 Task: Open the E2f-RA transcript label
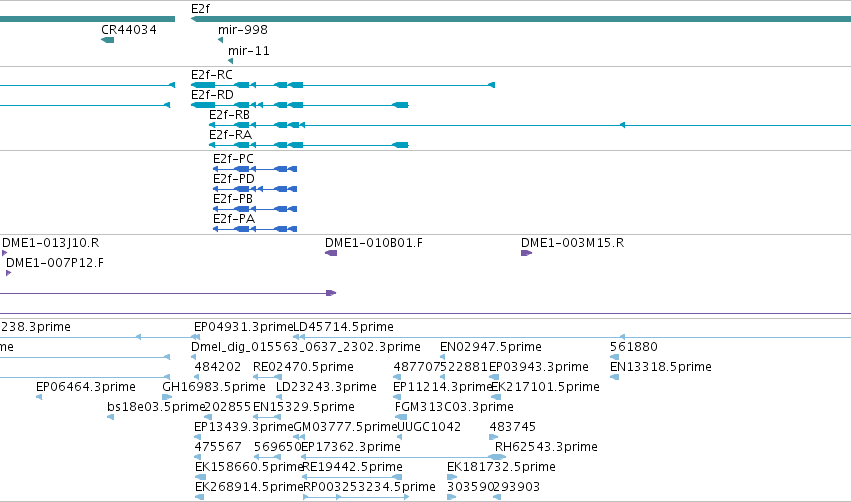(230, 135)
